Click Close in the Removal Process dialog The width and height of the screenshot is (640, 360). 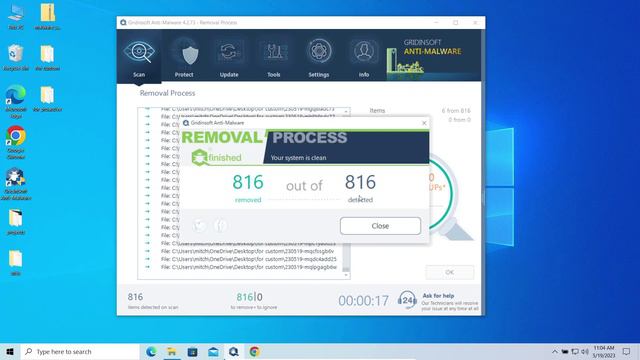click(380, 226)
